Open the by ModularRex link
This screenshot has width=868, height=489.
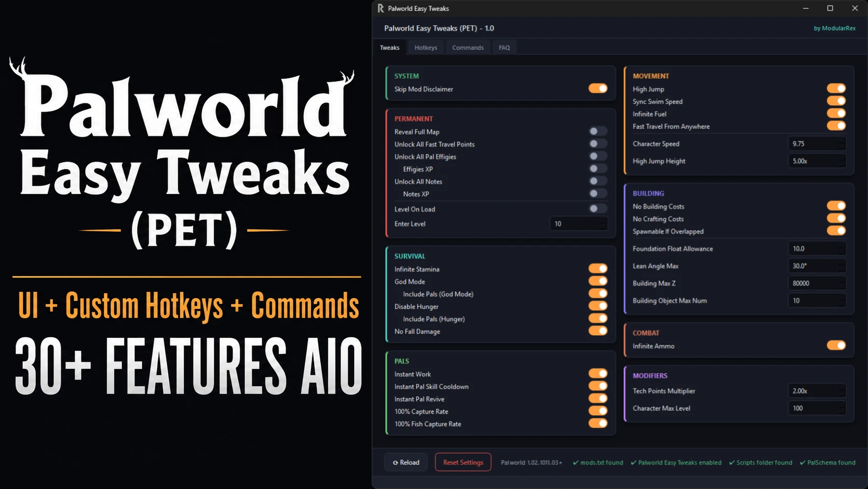(834, 28)
